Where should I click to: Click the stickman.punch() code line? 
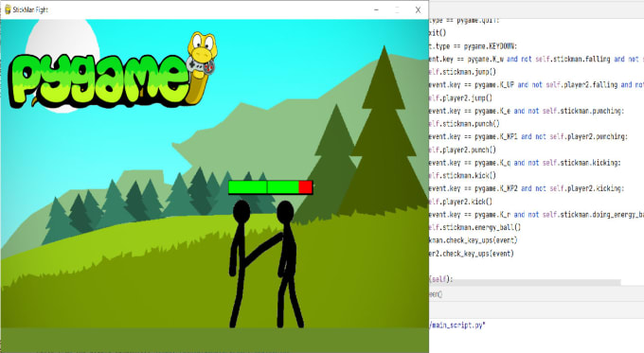(464, 124)
